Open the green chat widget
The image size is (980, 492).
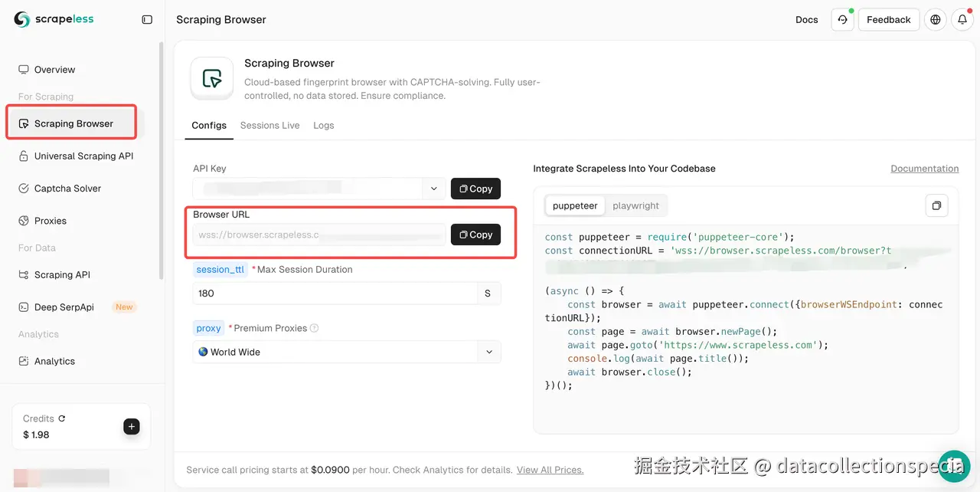(954, 466)
